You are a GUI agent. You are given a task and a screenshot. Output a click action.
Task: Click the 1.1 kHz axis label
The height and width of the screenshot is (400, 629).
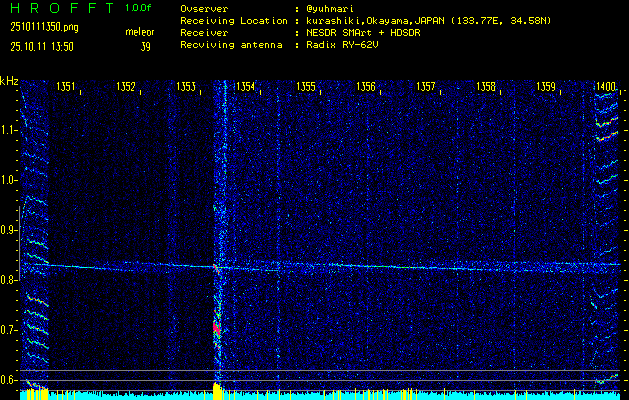[x=8, y=131]
